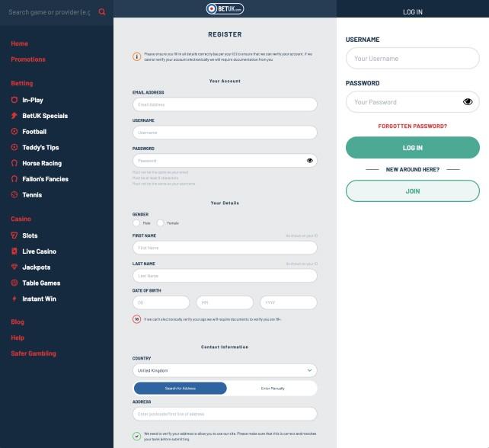
Task: Open Instant Win section
Action: tap(39, 299)
